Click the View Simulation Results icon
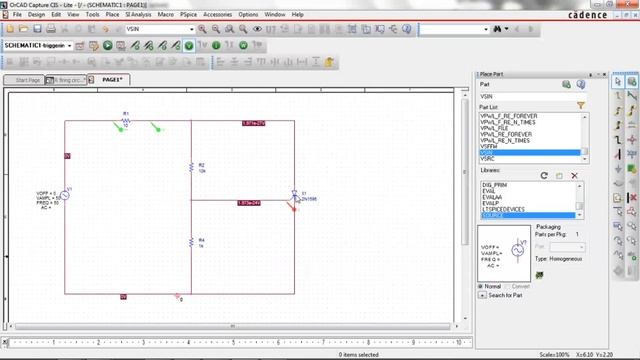This screenshot has height=360, width=640. click(121, 46)
